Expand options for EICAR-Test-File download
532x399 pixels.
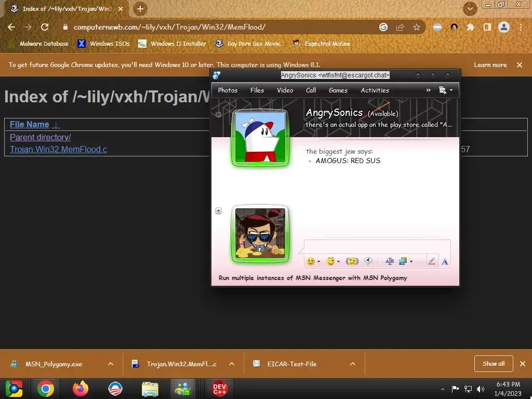[x=353, y=364]
